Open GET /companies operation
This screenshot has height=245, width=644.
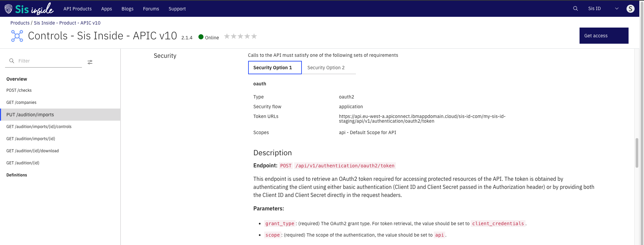(21, 103)
